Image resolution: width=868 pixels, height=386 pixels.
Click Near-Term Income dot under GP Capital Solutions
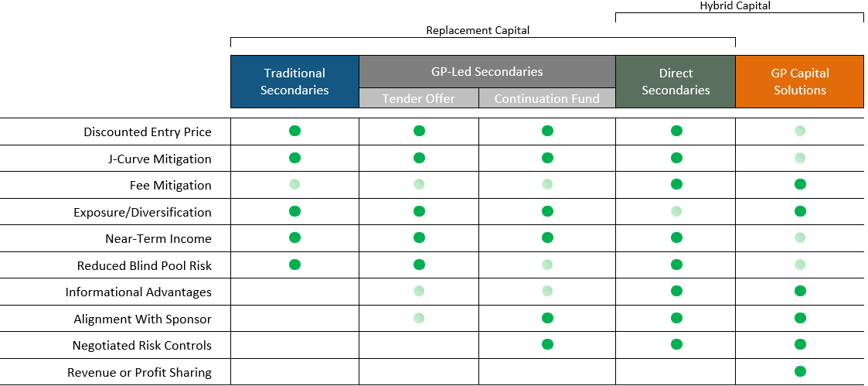[x=800, y=237]
